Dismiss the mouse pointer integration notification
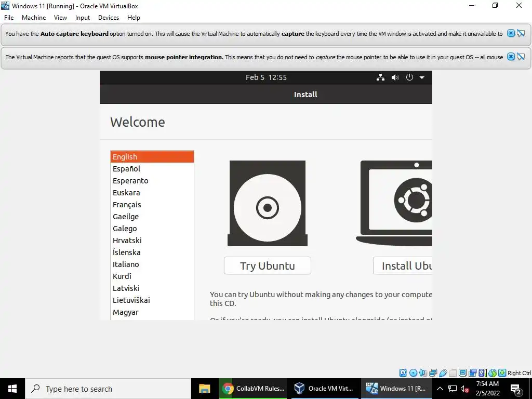 511,57
